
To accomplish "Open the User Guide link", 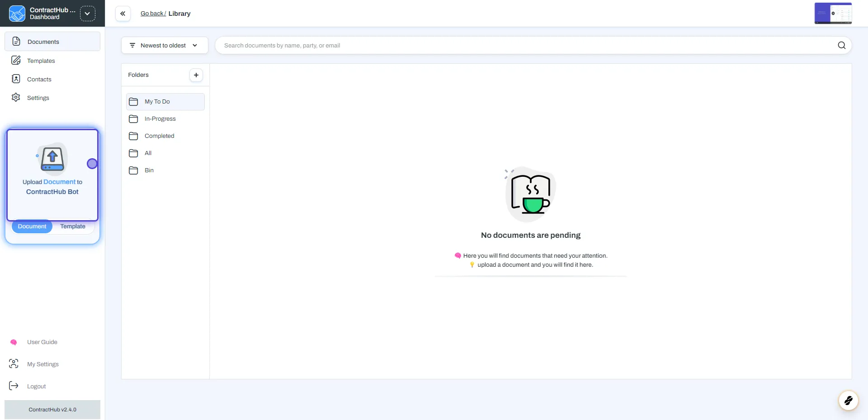I will coord(42,342).
